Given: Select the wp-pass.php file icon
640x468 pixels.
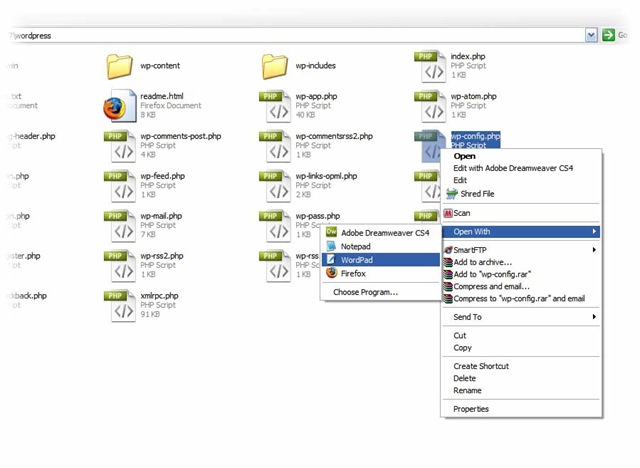Looking at the screenshot, I should pos(275,226).
